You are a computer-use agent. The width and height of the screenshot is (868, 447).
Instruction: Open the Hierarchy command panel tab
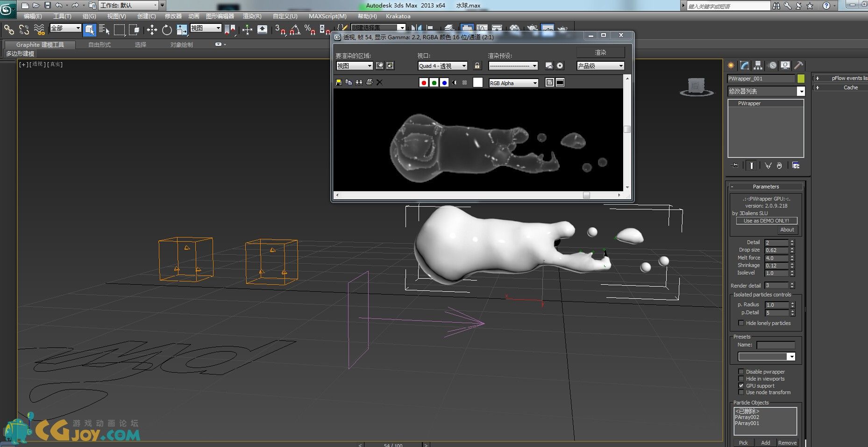point(758,65)
